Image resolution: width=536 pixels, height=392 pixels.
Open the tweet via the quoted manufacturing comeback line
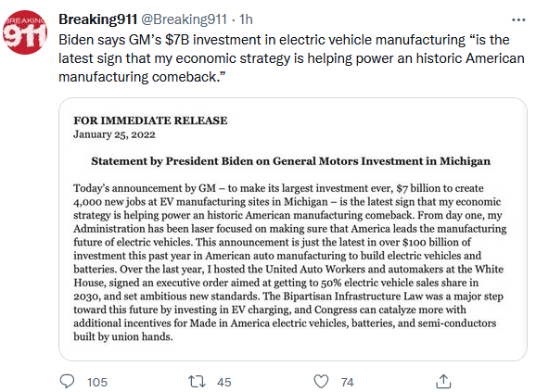pos(142,77)
